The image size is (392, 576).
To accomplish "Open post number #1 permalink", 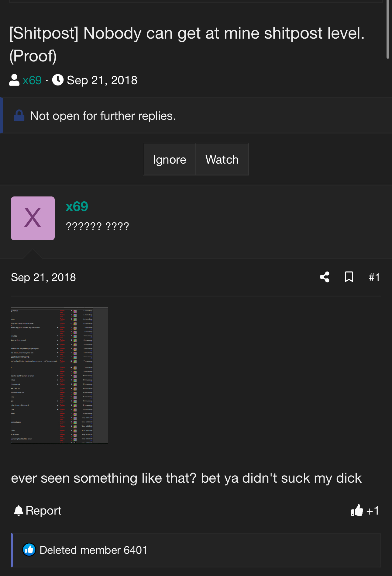I will (x=374, y=277).
